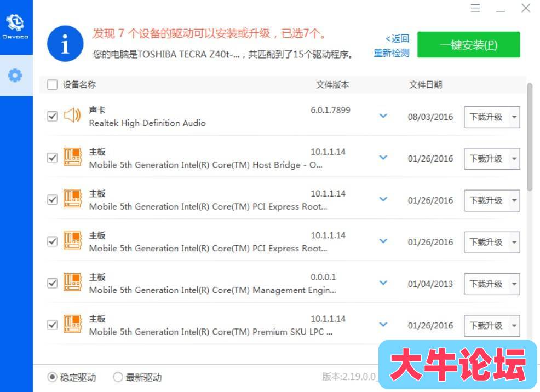
Task: Click the date 01/04/2013
Action: 430,284
